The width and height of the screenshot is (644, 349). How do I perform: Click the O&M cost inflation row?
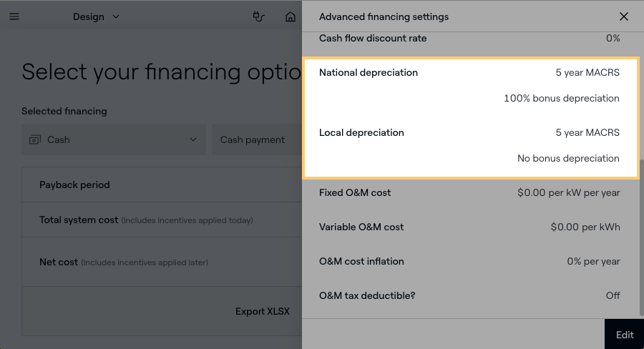[x=469, y=261]
